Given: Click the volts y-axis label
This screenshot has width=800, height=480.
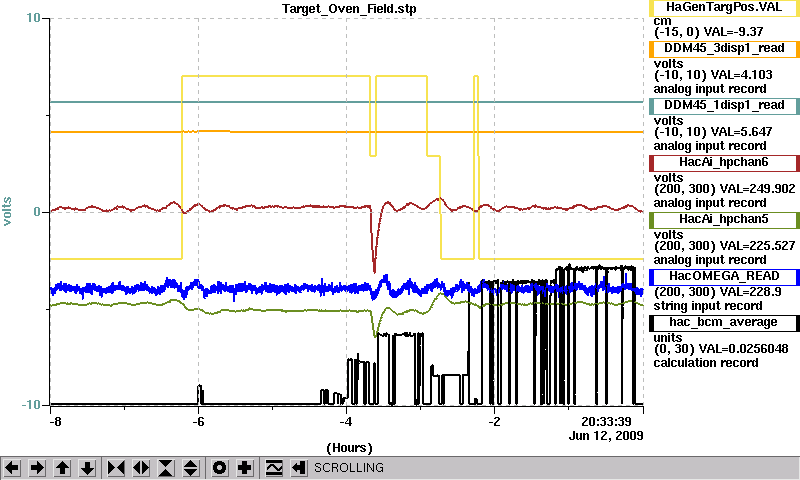Looking at the screenshot, I should click(x=7, y=211).
